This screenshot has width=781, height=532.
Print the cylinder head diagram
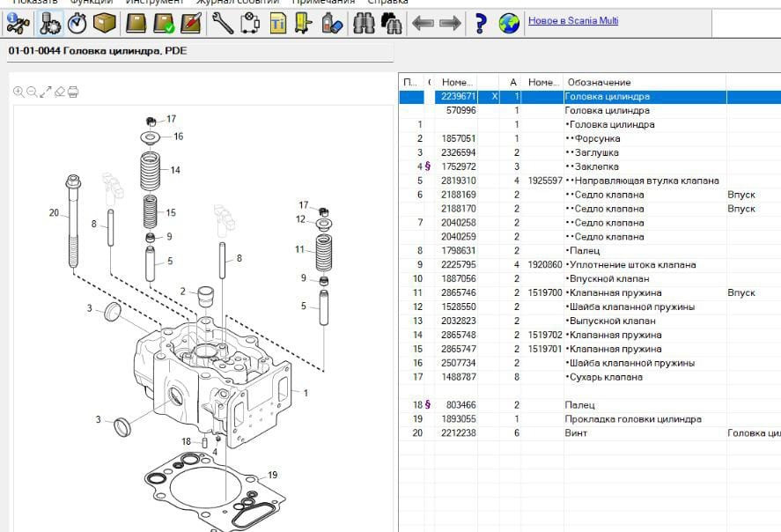point(73,92)
